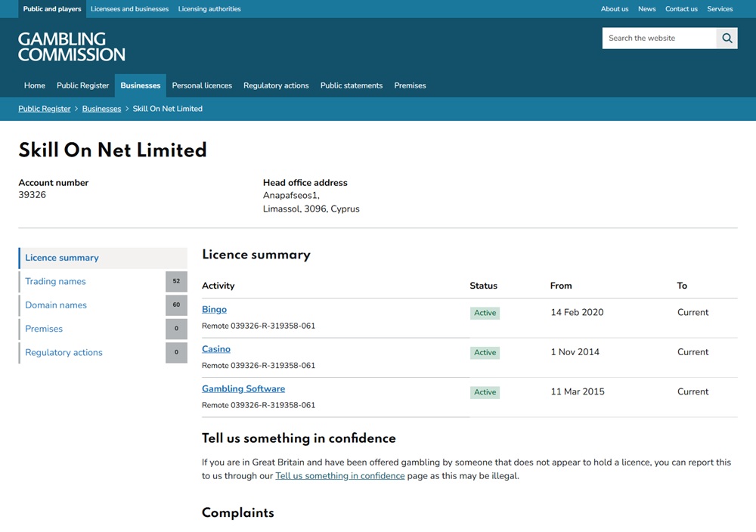The image size is (756, 532).
Task: Click the date 1 Nov 2014
Action: point(575,352)
